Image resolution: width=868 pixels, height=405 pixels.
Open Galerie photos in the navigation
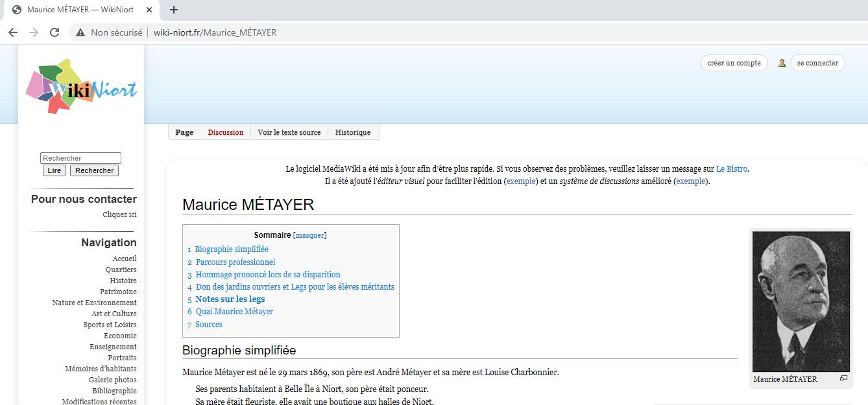click(113, 380)
